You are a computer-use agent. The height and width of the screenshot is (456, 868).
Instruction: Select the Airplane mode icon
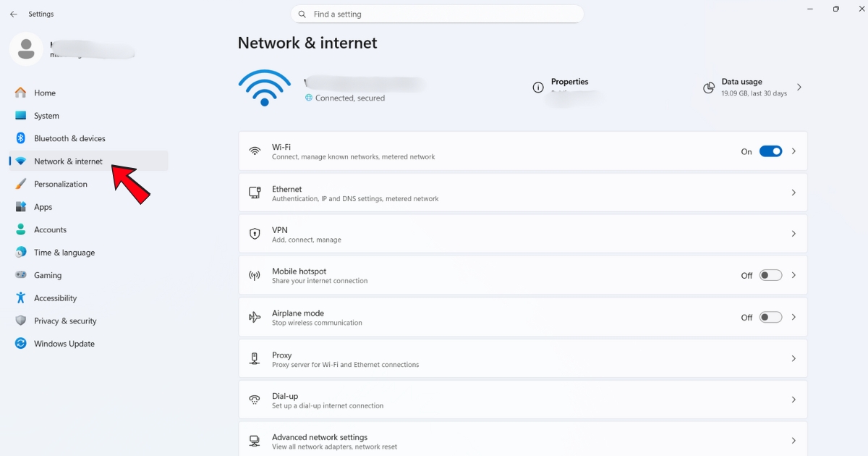255,317
